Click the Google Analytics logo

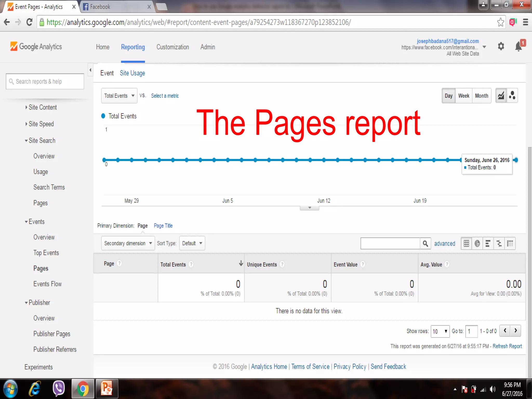[36, 47]
